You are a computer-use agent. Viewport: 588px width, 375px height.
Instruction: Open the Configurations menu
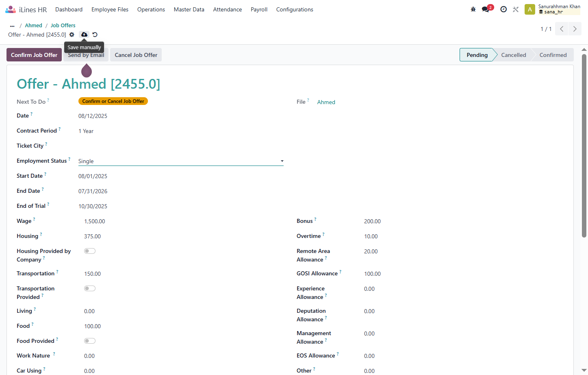click(x=295, y=9)
